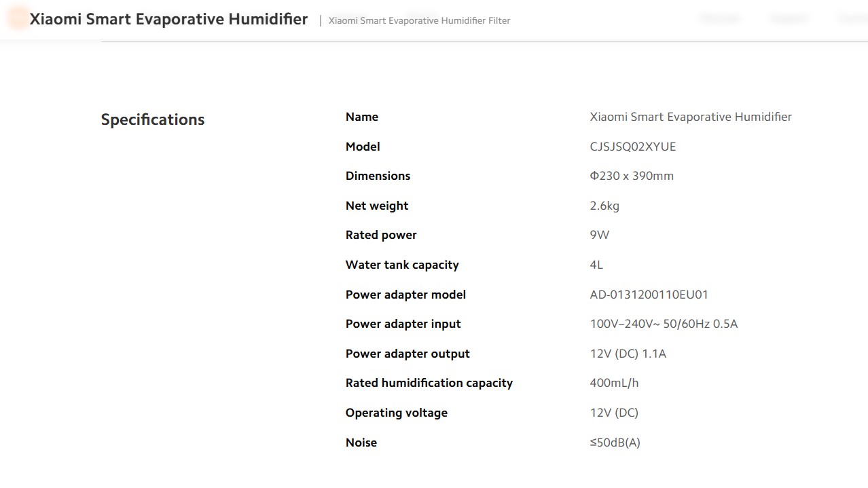Select the value 100V–240V~ 50/60Hz 0.5A

664,324
